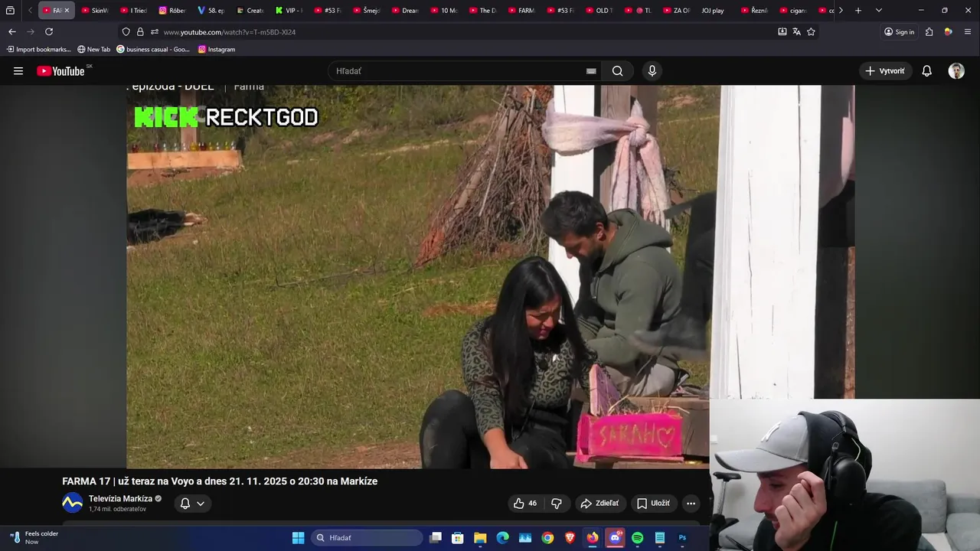Open the site security lock icon

[x=140, y=31]
